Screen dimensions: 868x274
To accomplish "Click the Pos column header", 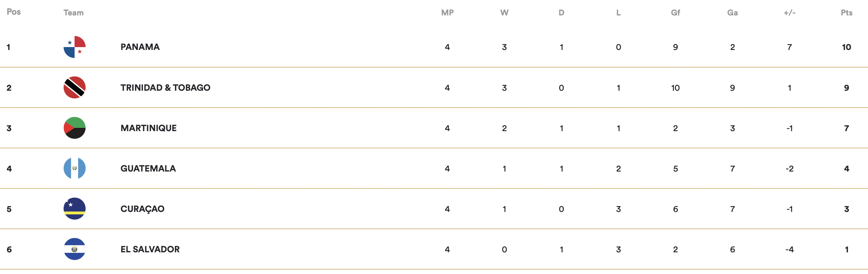I will pos(14,12).
